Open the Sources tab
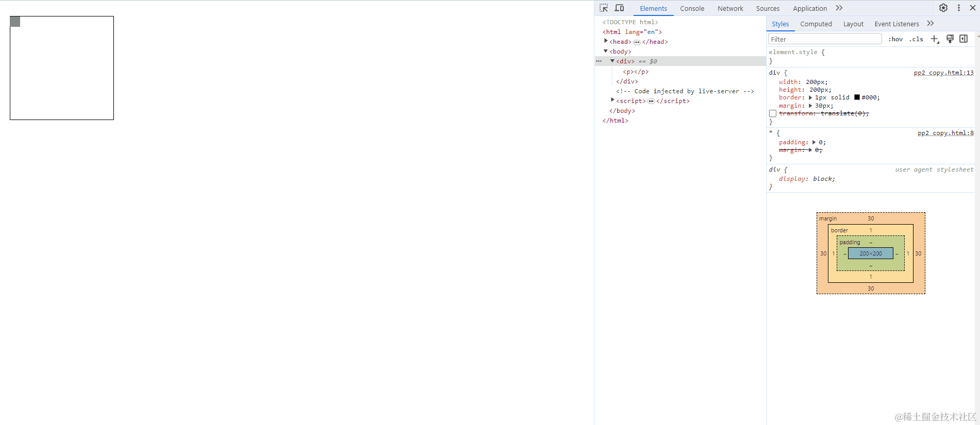Image resolution: width=980 pixels, height=425 pixels. pos(768,8)
